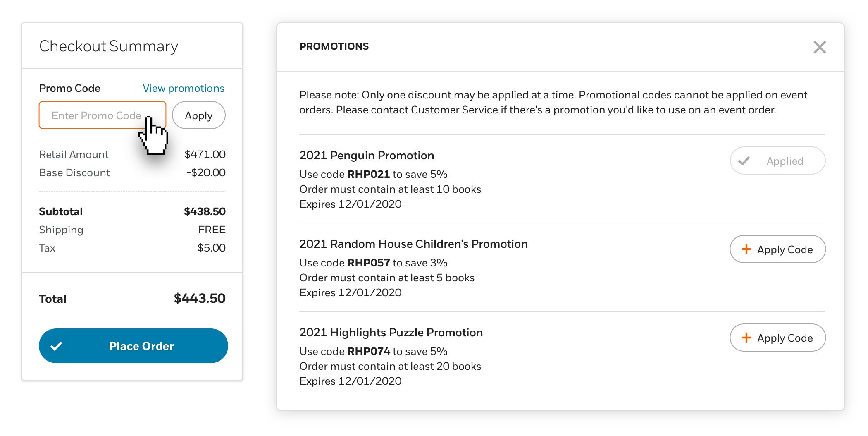This screenshot has width=868, height=436.
Task: Click the Applied label for the Penguin promotion
Action: tap(785, 161)
